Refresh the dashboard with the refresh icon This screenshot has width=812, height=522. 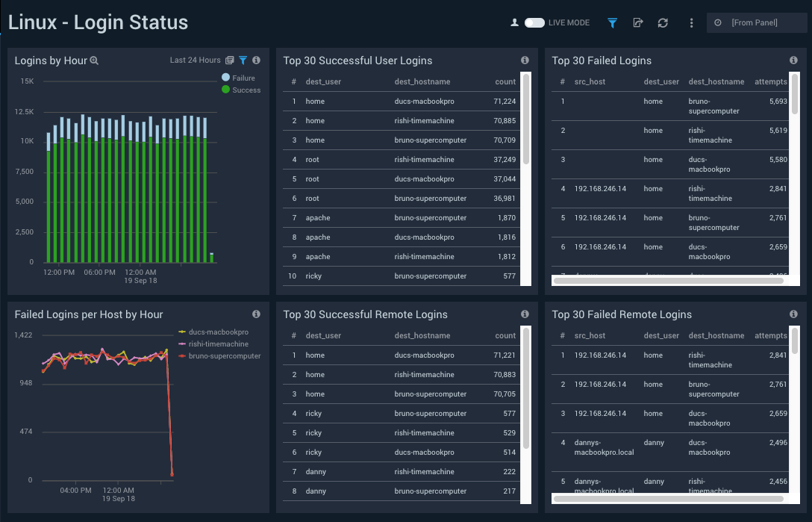click(662, 23)
